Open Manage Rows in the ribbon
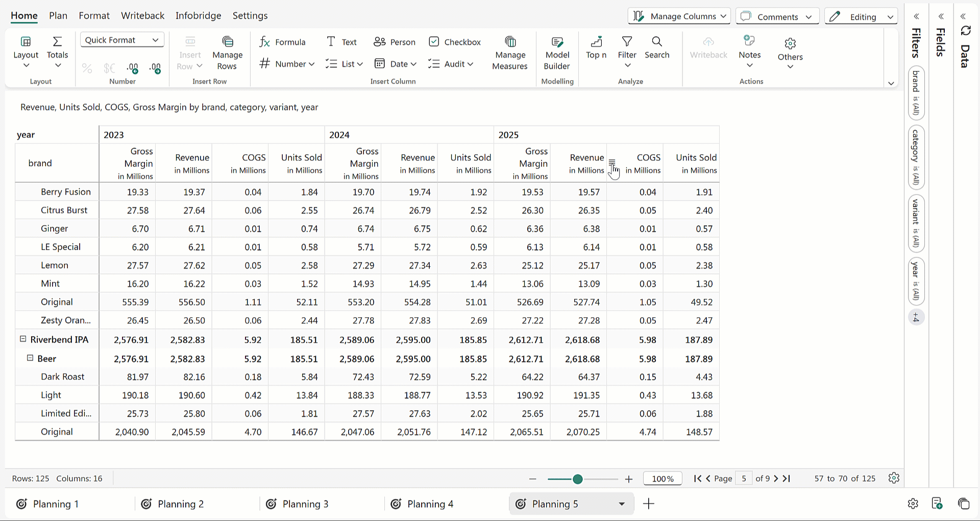This screenshot has width=980, height=521. tap(227, 53)
